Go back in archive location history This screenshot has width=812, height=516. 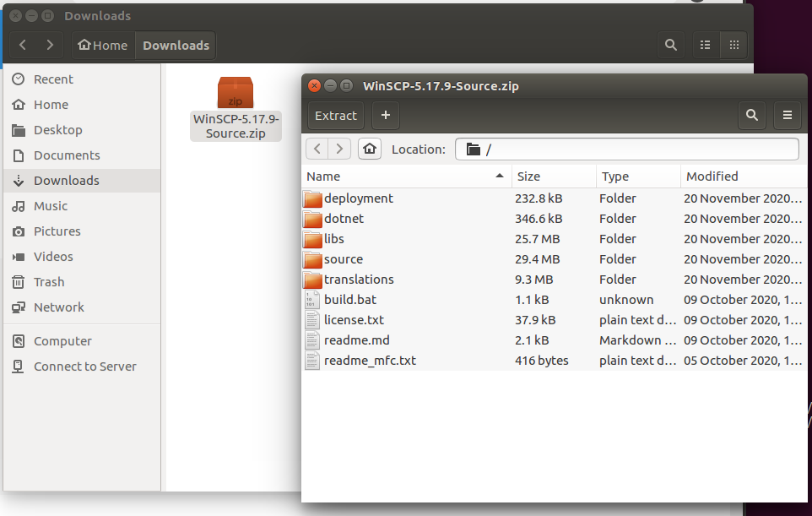(x=317, y=149)
